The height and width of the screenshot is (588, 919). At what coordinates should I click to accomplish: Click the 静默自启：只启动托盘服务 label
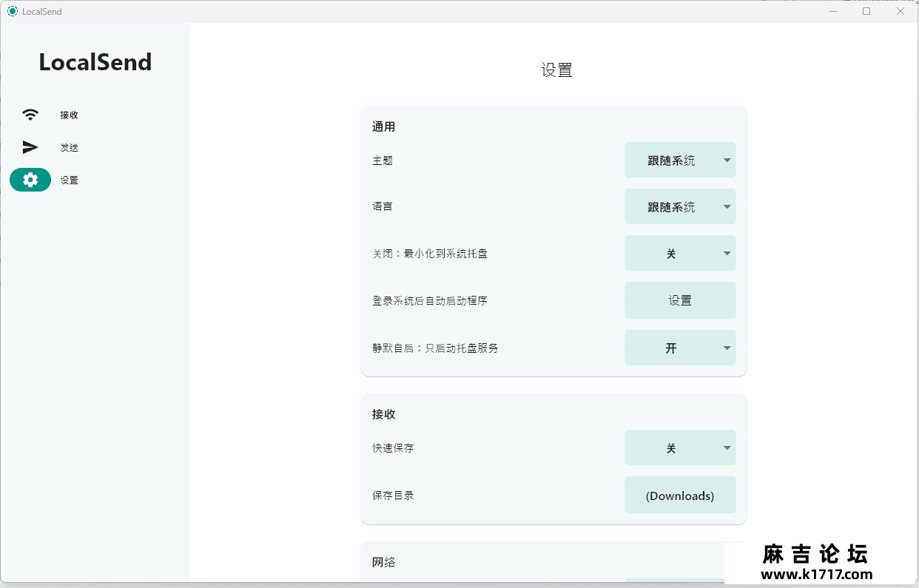point(435,348)
